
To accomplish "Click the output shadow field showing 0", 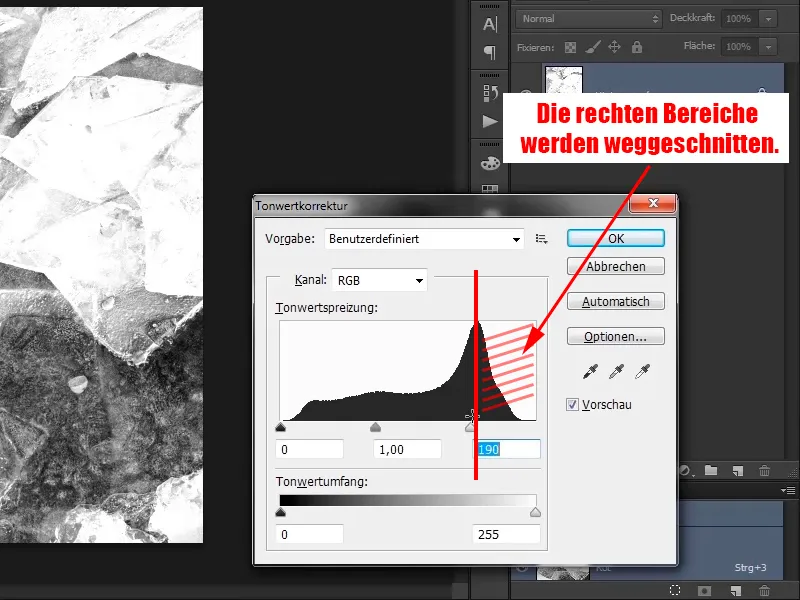I will point(309,534).
